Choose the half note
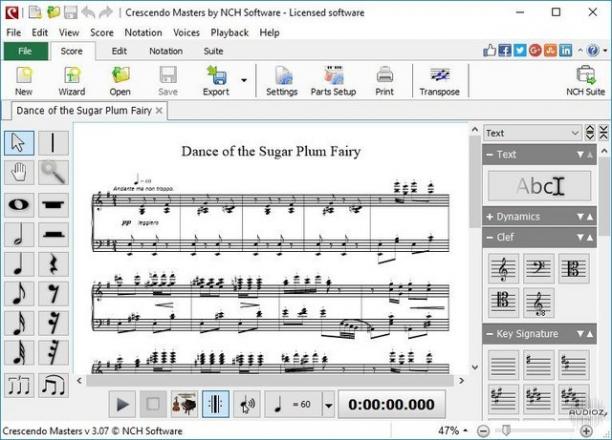612x440 pixels. click(x=19, y=234)
